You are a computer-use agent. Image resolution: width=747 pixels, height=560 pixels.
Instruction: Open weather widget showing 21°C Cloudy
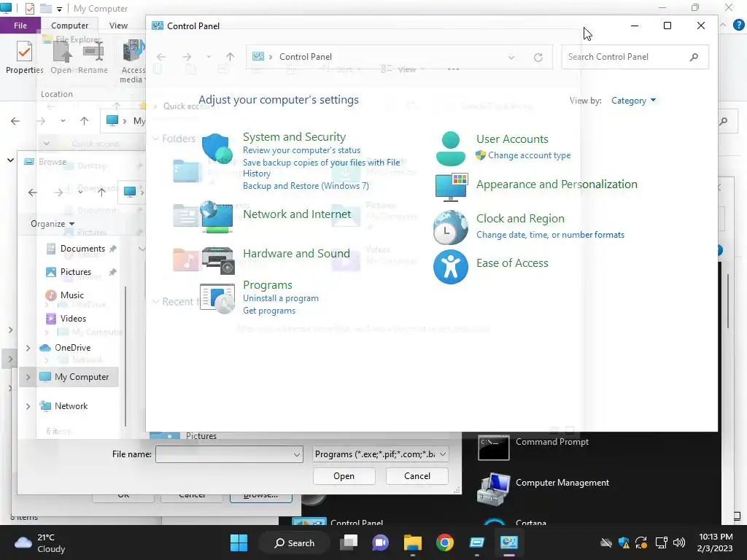[40, 542]
